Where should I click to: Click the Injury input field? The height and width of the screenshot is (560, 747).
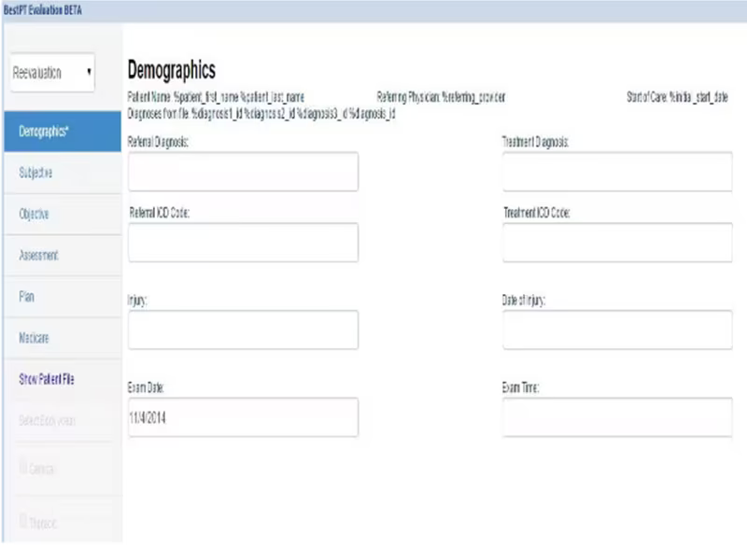243,330
